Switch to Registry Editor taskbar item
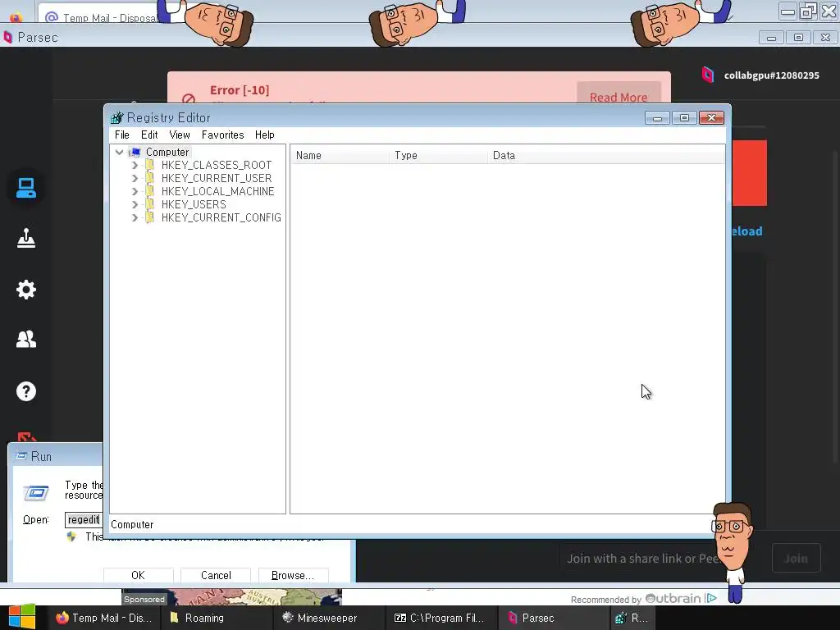 click(631, 618)
